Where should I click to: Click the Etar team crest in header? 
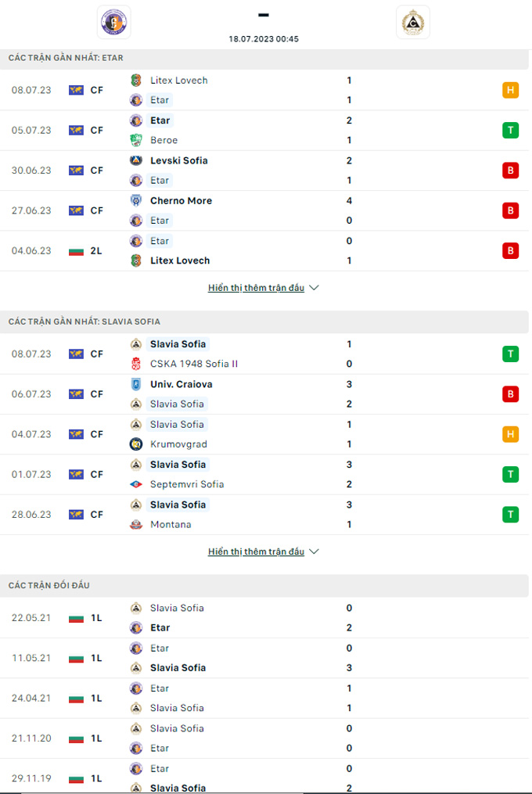(113, 22)
